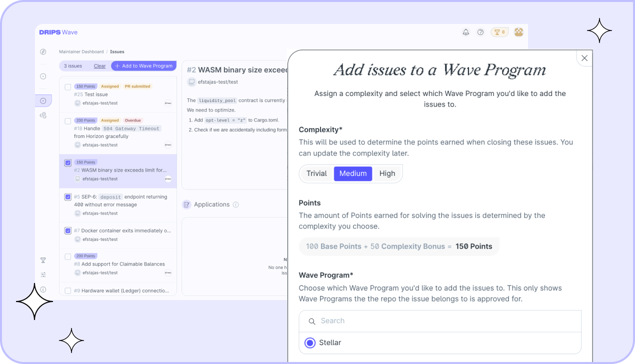Viewport: 635px width, 364px height.
Task: Click the help question mark icon
Action: [480, 32]
